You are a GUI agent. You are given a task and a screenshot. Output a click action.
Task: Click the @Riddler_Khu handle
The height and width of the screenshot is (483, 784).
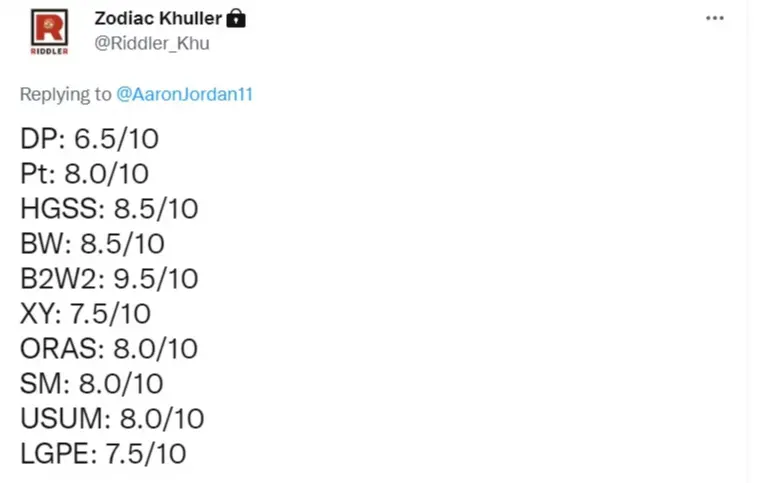tap(152, 44)
